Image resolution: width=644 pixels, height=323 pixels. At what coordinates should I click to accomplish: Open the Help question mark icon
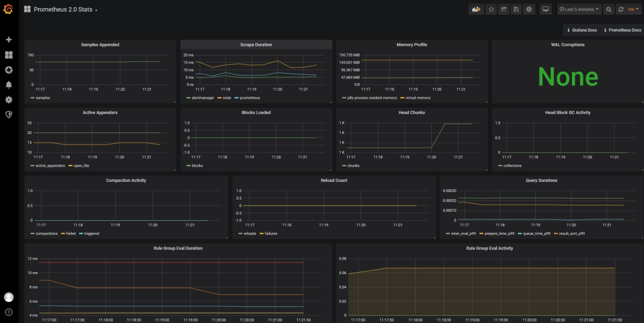[9, 312]
